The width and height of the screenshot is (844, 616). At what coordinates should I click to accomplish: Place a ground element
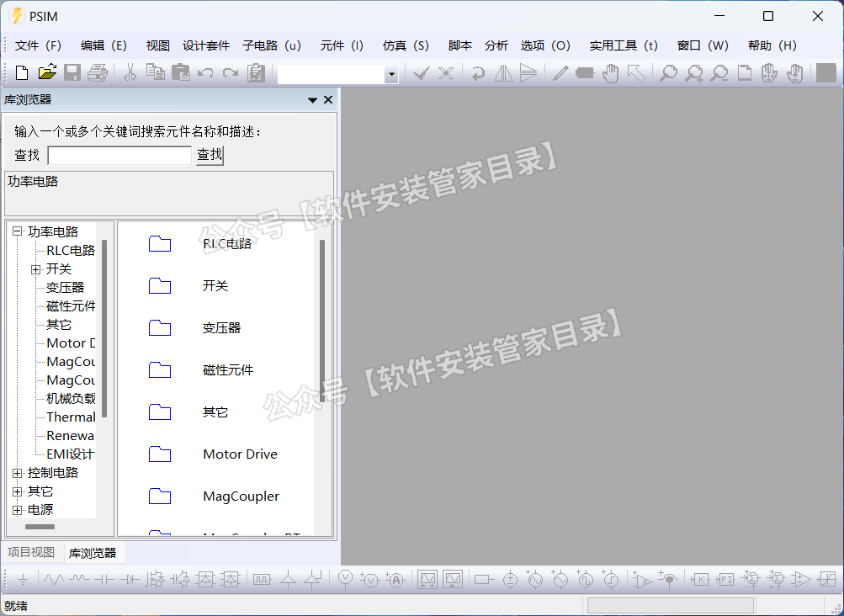click(x=24, y=580)
